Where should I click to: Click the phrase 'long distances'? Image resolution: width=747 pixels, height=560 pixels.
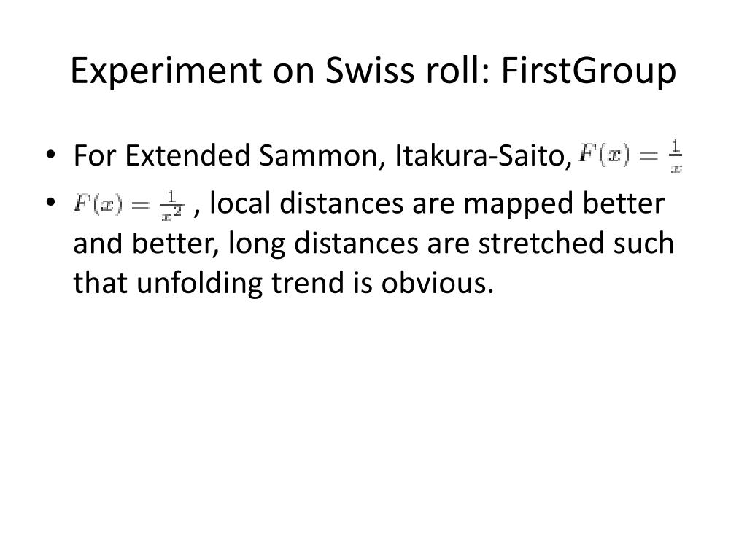pos(323,244)
